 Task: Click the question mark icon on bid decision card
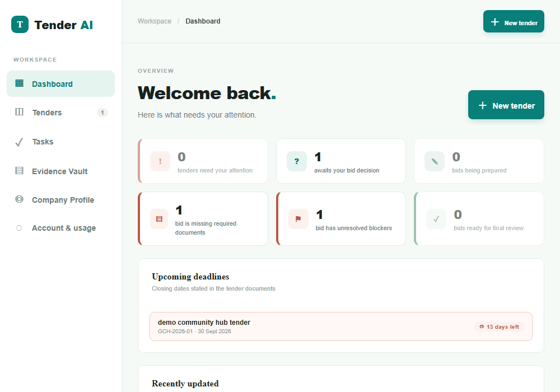click(x=297, y=161)
